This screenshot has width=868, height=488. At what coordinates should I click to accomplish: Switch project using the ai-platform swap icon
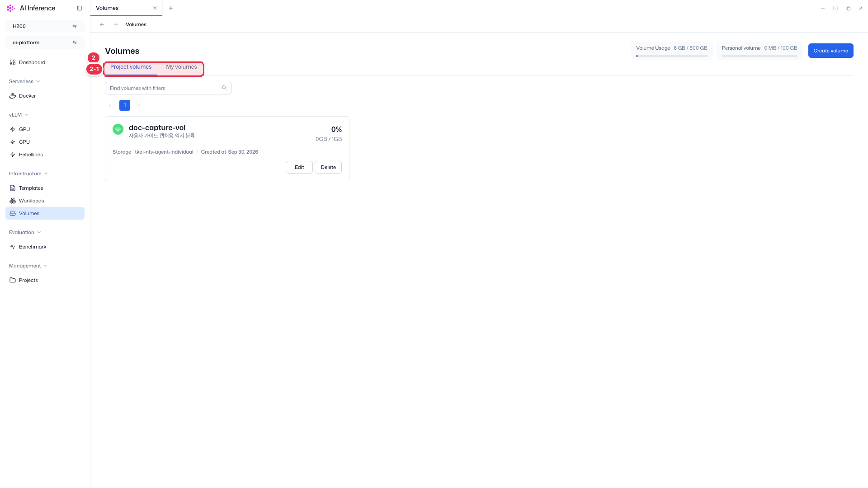[x=75, y=42]
